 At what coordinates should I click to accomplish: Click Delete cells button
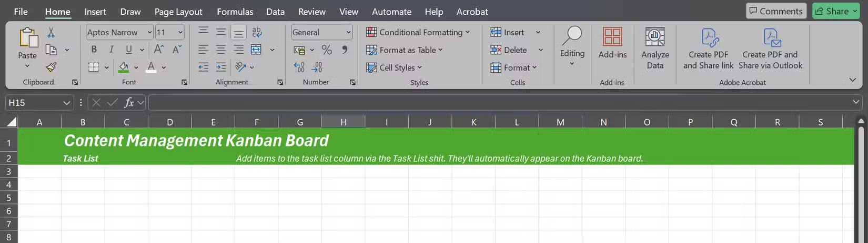point(509,50)
